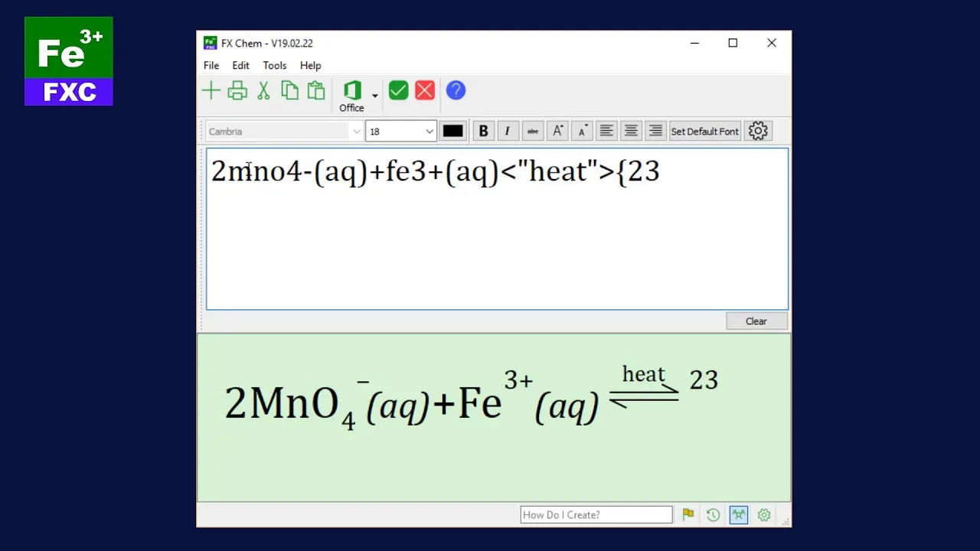Toggle the highlighted molecule icon in status bar
Screen dimensions: 980x551
tap(739, 515)
